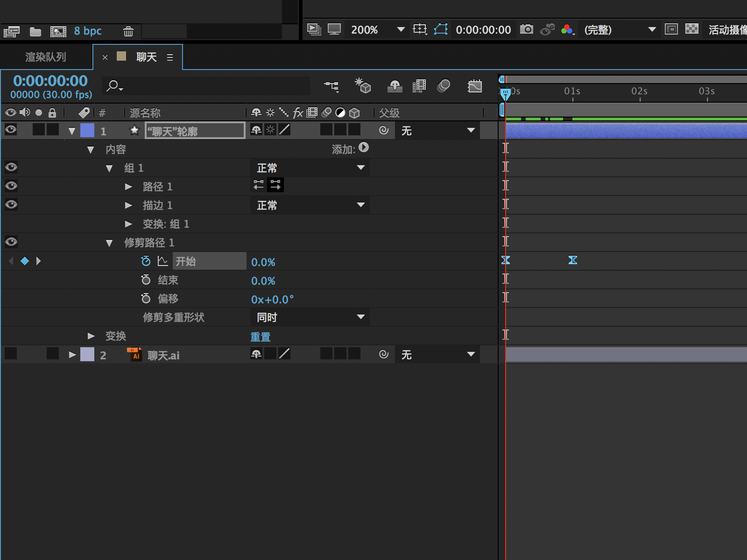Hide 组 1 visibility eye
The height and width of the screenshot is (560, 747).
(11, 167)
